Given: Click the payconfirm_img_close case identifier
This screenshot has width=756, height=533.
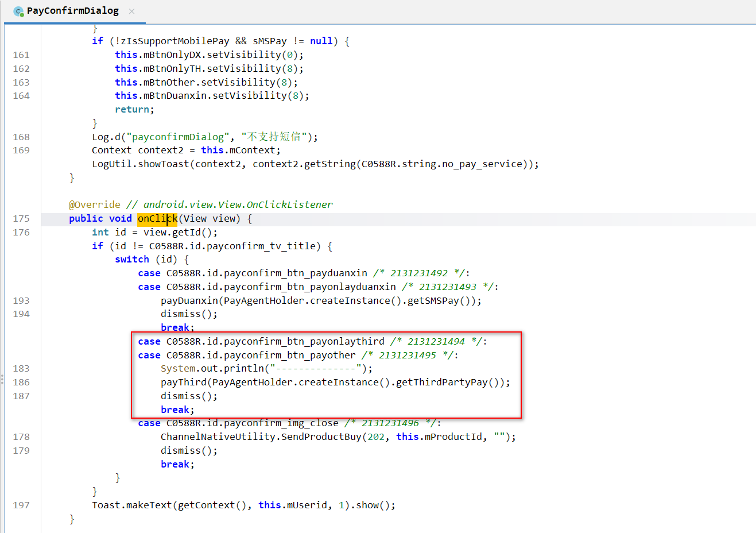Looking at the screenshot, I should pos(281,423).
